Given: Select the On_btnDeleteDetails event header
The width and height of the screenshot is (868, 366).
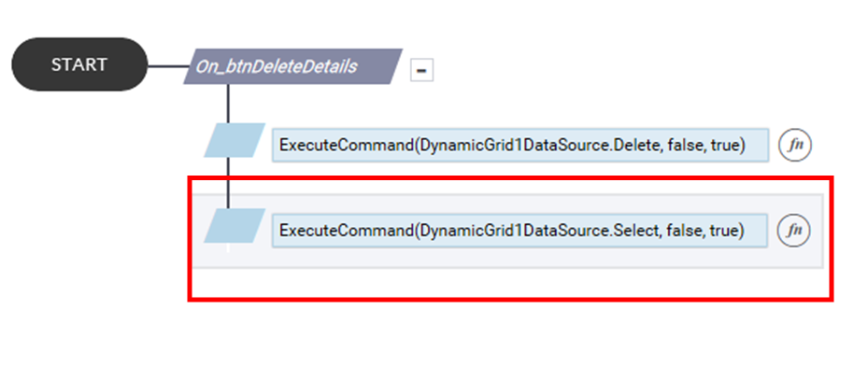Looking at the screenshot, I should pyautogui.click(x=292, y=66).
